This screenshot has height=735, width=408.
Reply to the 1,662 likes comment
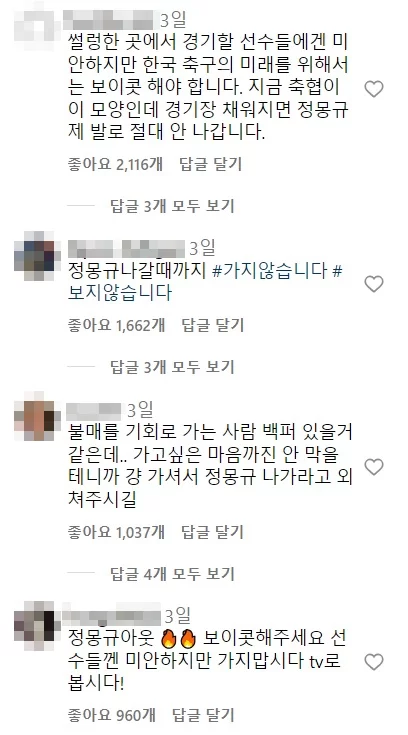(212, 325)
